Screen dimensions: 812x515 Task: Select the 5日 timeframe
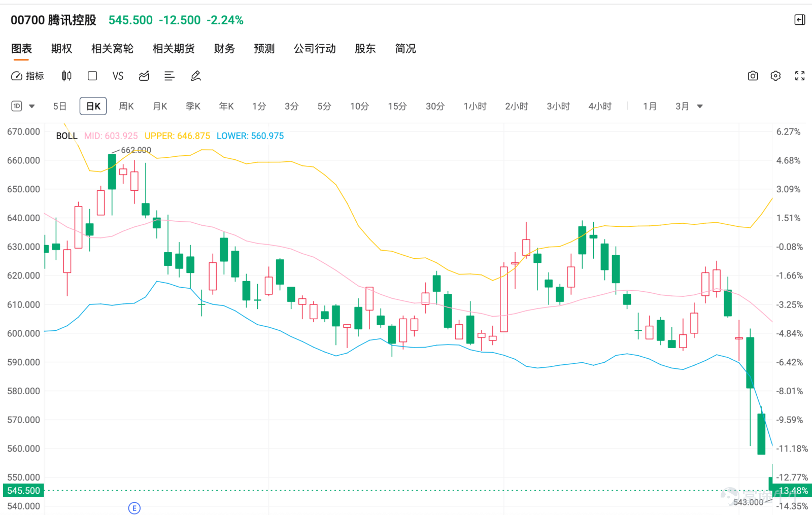click(x=60, y=107)
